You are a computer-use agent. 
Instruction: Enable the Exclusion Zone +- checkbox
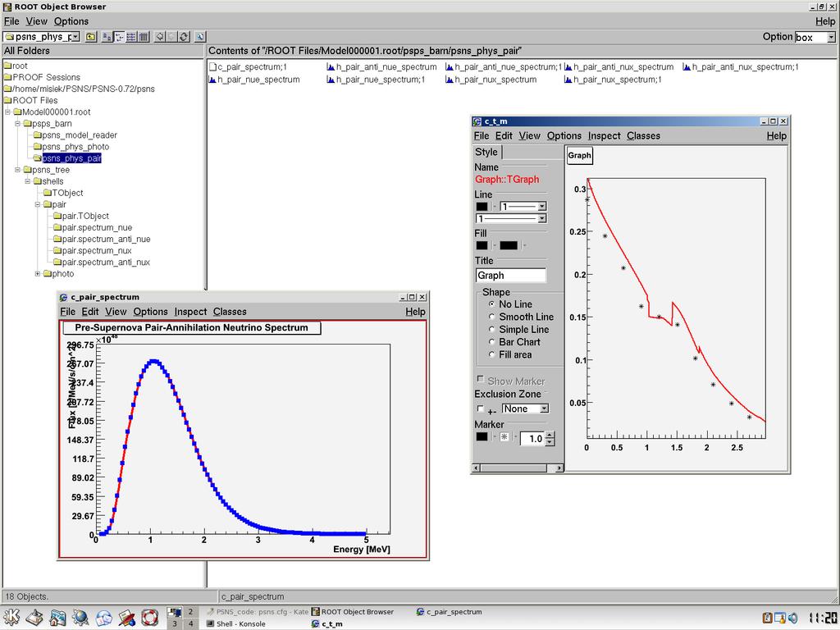tap(480, 409)
